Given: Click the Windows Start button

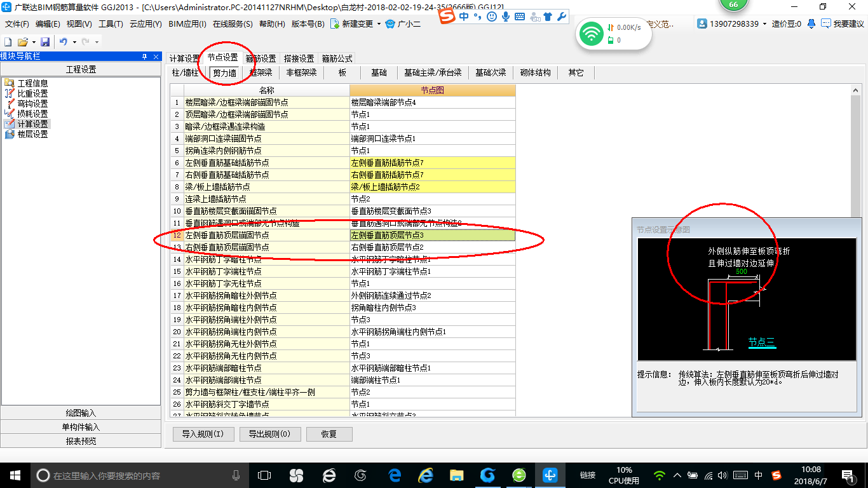Looking at the screenshot, I should click(x=15, y=475).
